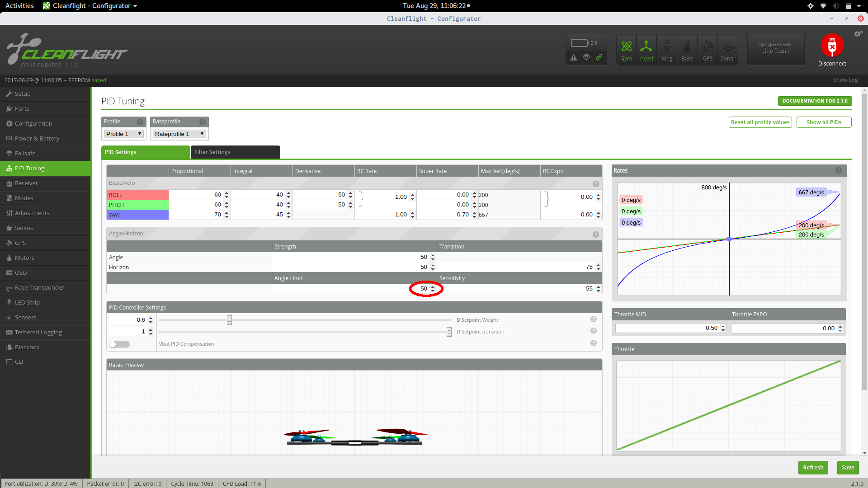Click Documentation for 2.1.0 button
Screen dimensions: 868x488
coord(815,101)
